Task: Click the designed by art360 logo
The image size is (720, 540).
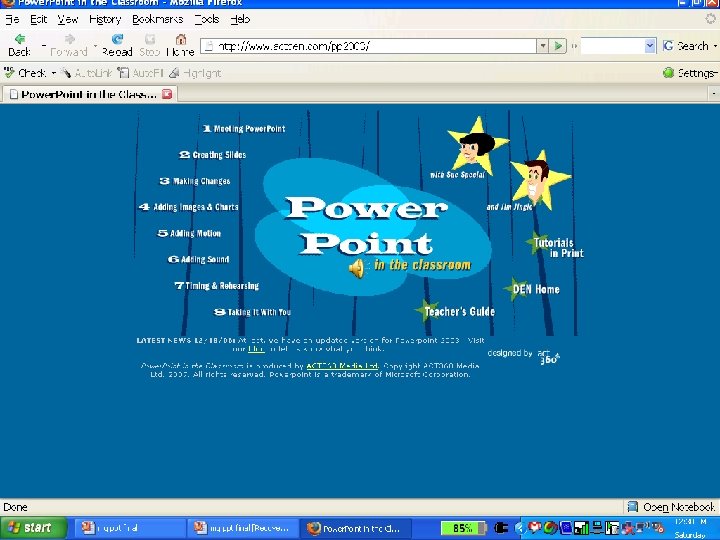Action: click(x=523, y=355)
